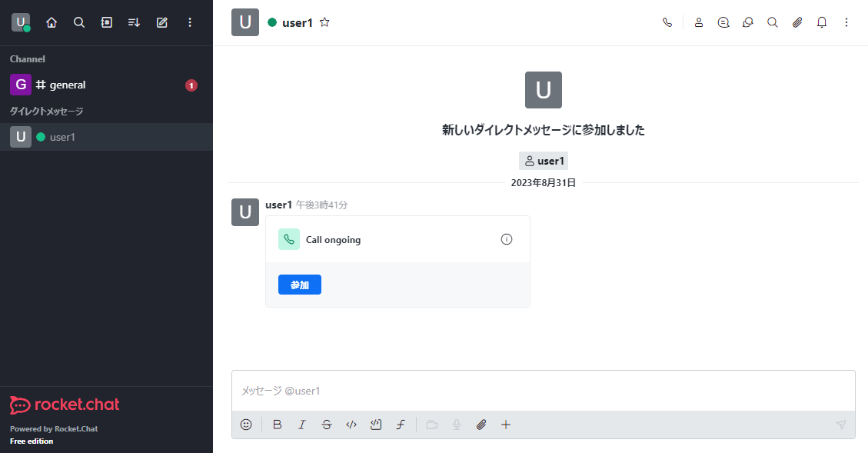Toggle favorite star next to user1
Viewport: 868px width, 453px height.
click(324, 22)
